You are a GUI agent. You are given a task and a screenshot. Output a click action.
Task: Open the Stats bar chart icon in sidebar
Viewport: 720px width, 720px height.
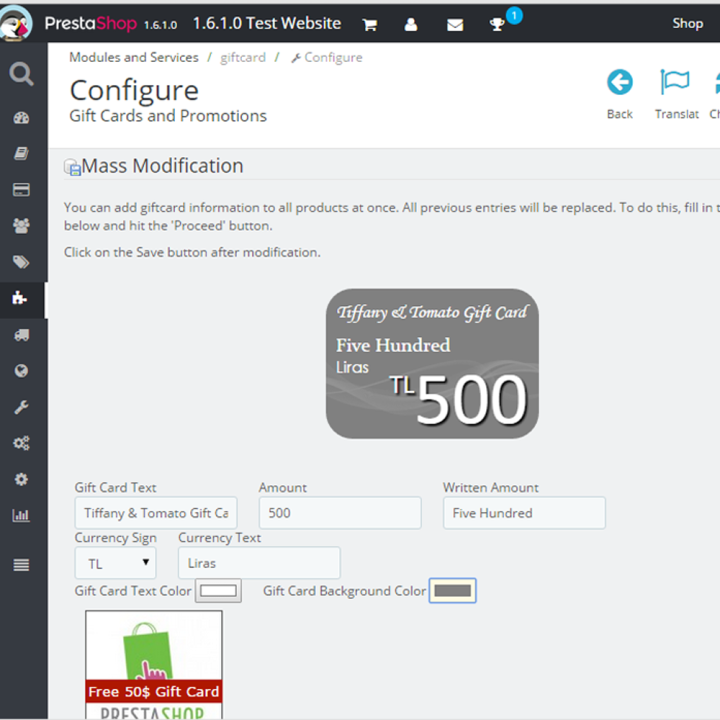(x=21, y=515)
